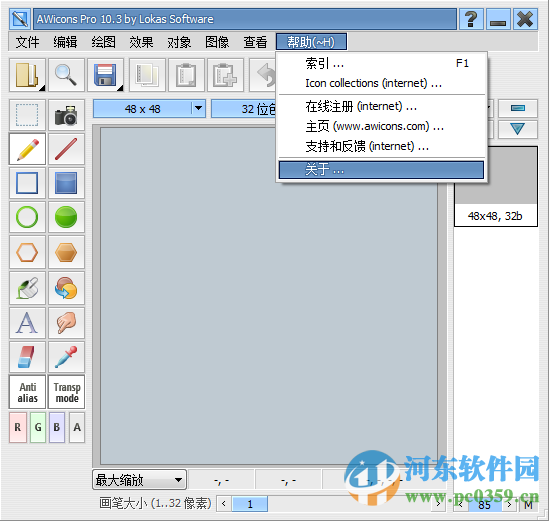Viewport: 549px width, 521px height.
Task: Select the filled green ellipse tool
Action: pyautogui.click(x=66, y=217)
